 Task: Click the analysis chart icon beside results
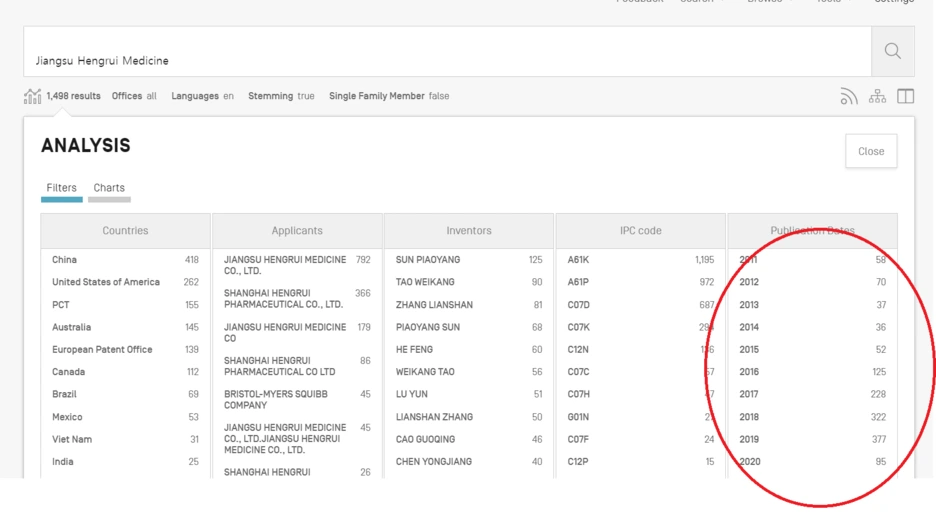click(32, 96)
